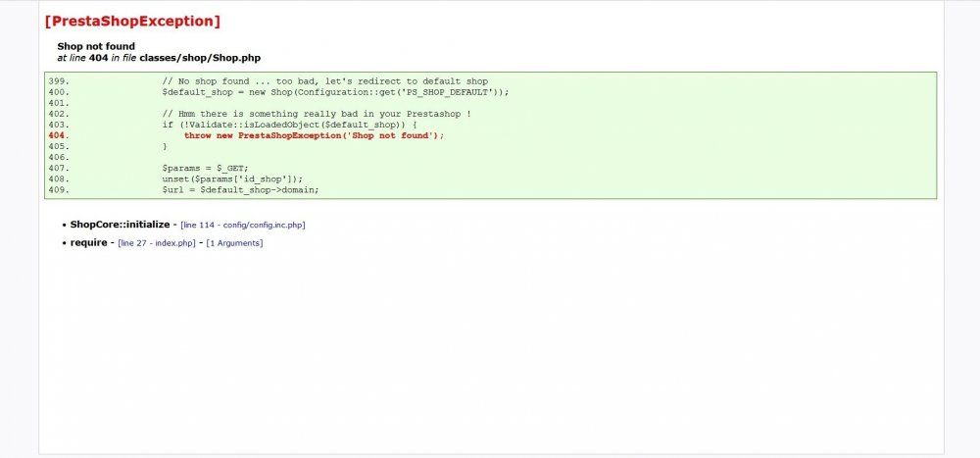The image size is (980, 458).
Task: Click the 'require' stack trace entry
Action: (89, 243)
